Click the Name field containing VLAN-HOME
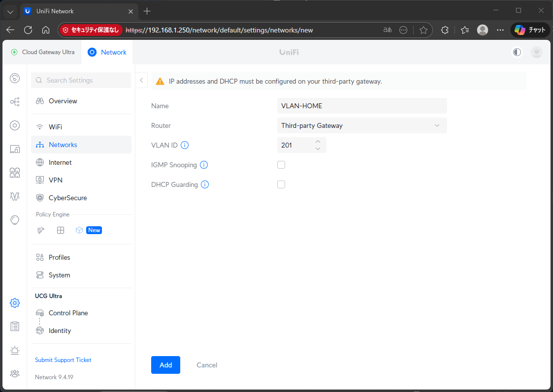This screenshot has width=553, height=392. pos(362,106)
